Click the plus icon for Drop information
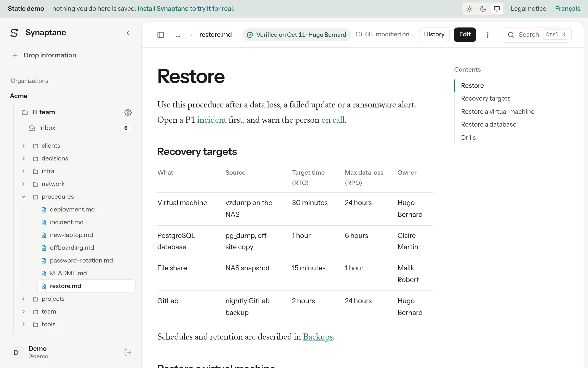The image size is (588, 368). [x=15, y=55]
